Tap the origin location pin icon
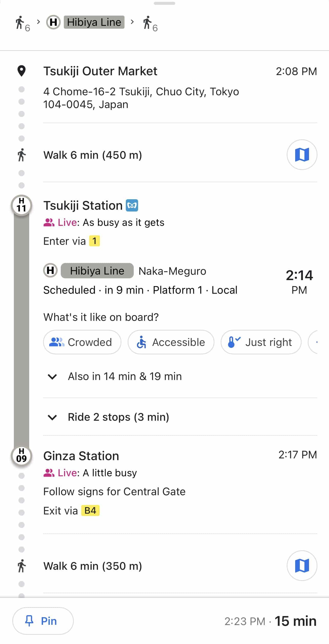 coord(22,71)
